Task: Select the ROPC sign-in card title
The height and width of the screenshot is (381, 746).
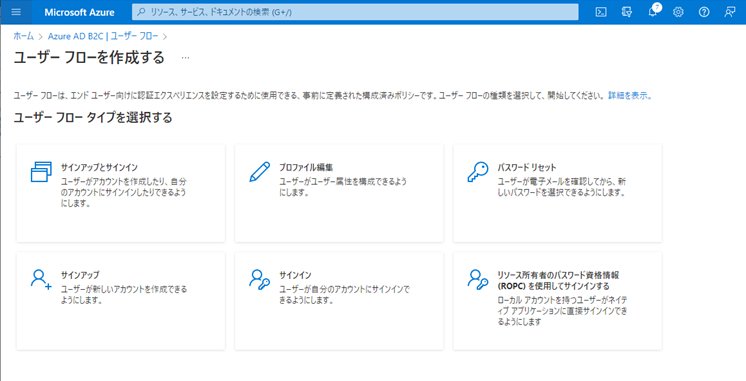Action: (x=558, y=281)
